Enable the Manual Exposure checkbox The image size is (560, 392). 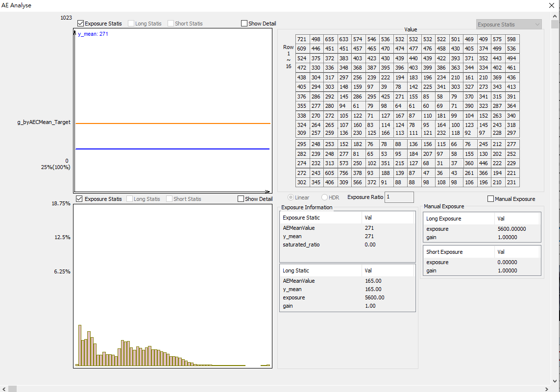click(x=491, y=199)
